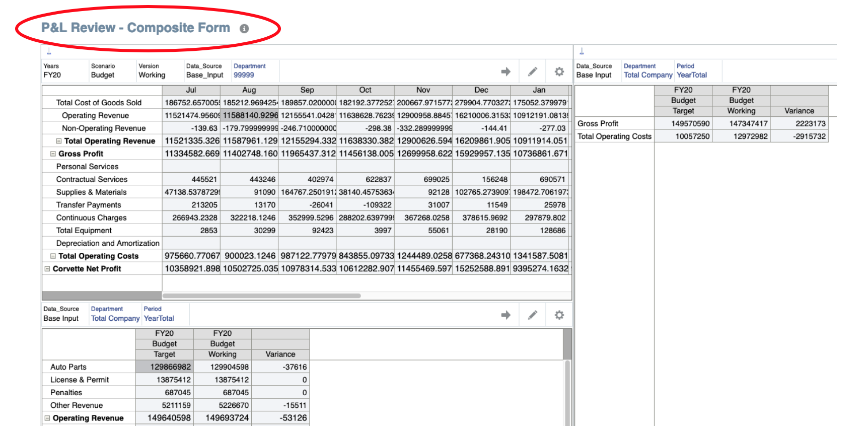Collapse the Total Operating Costs row in the main grid

(x=53, y=256)
